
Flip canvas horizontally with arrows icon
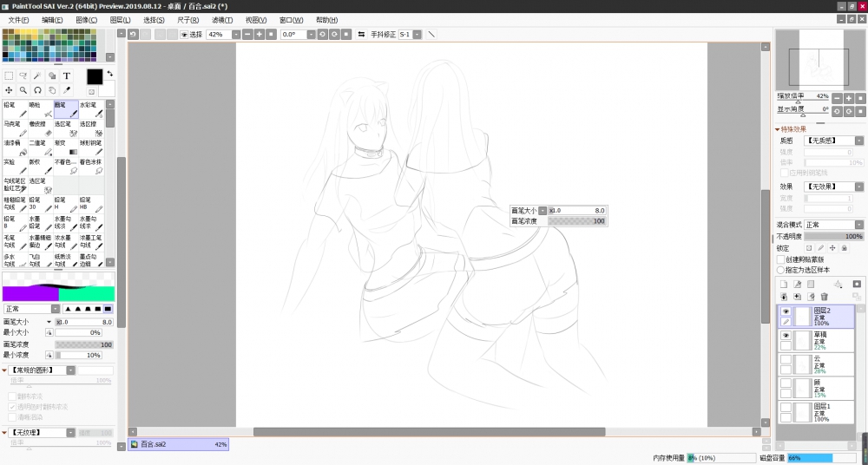pos(361,35)
